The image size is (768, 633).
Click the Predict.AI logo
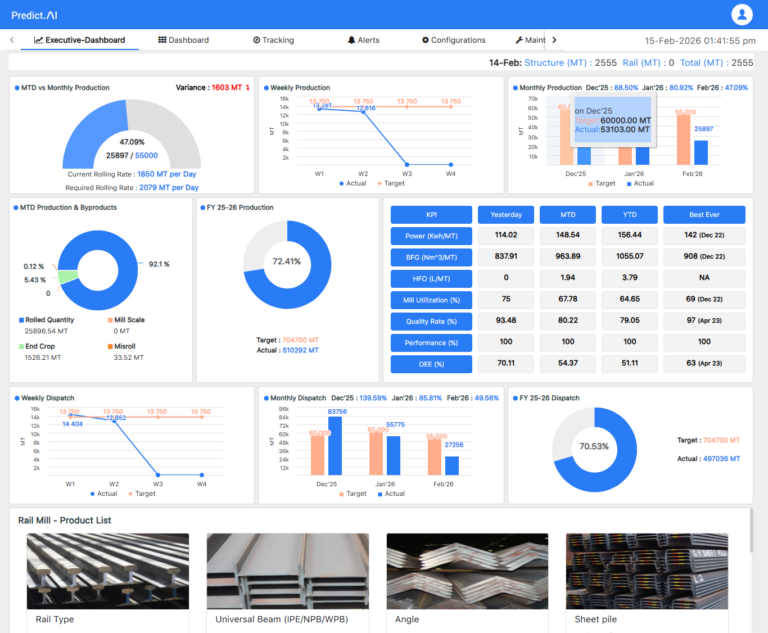coord(46,14)
